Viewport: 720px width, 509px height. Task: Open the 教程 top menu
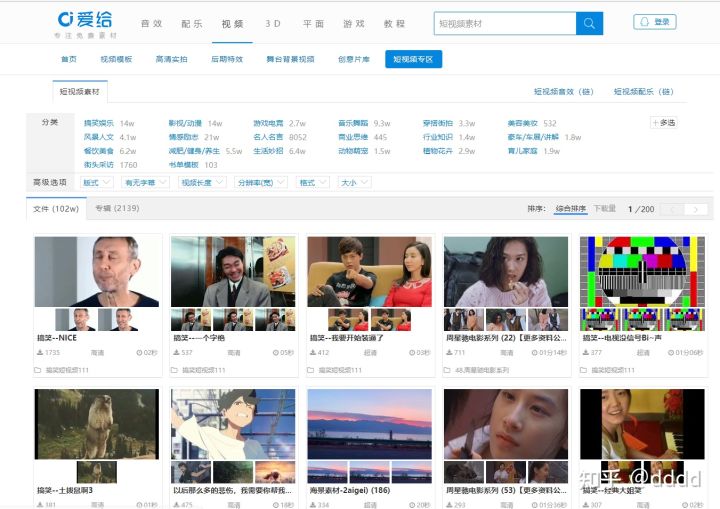coord(394,23)
